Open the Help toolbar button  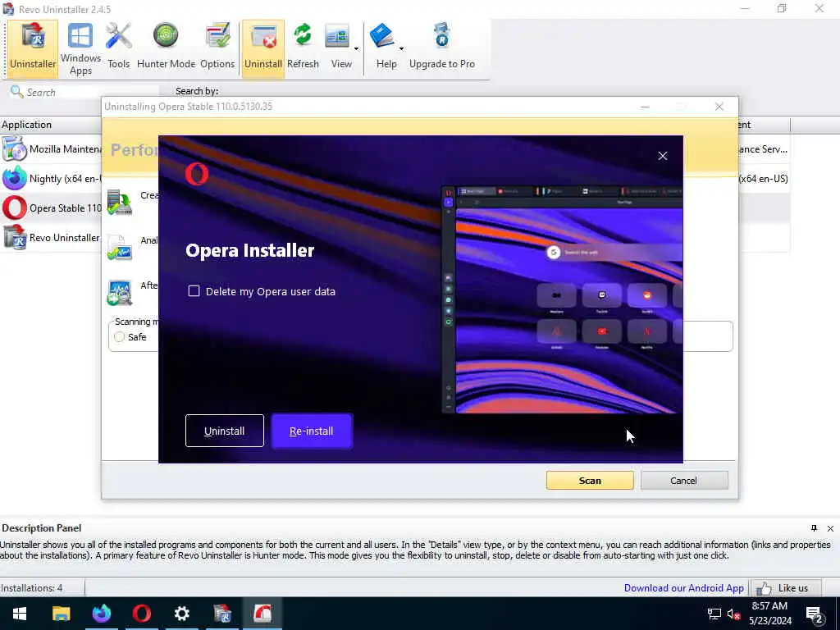coord(384,47)
